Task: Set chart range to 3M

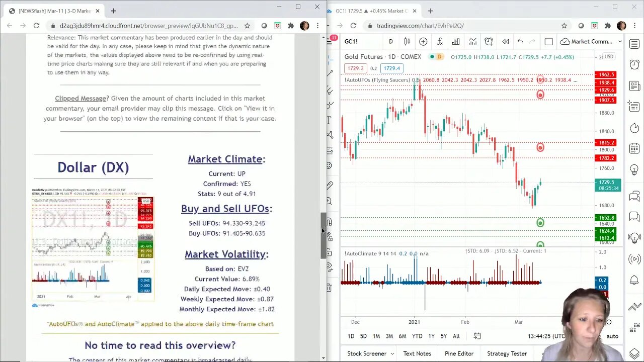Action: pos(389,336)
